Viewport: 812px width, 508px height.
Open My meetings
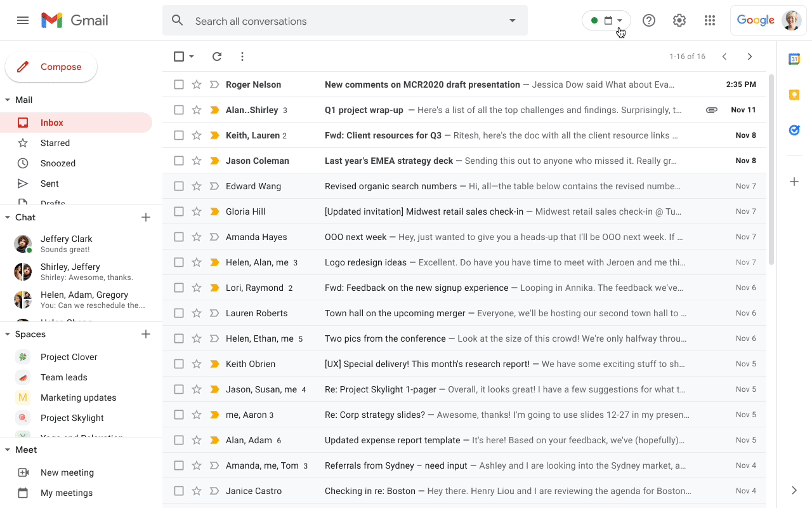click(x=76, y=493)
